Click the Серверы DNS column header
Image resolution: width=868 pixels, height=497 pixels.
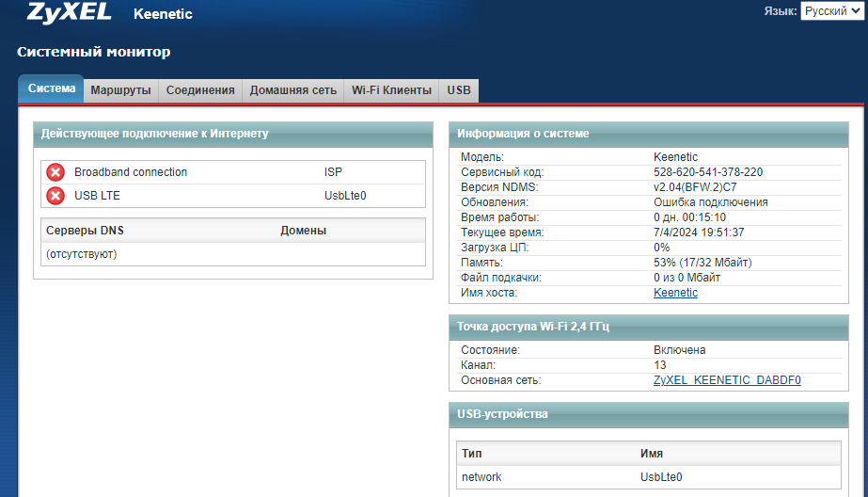coord(85,231)
